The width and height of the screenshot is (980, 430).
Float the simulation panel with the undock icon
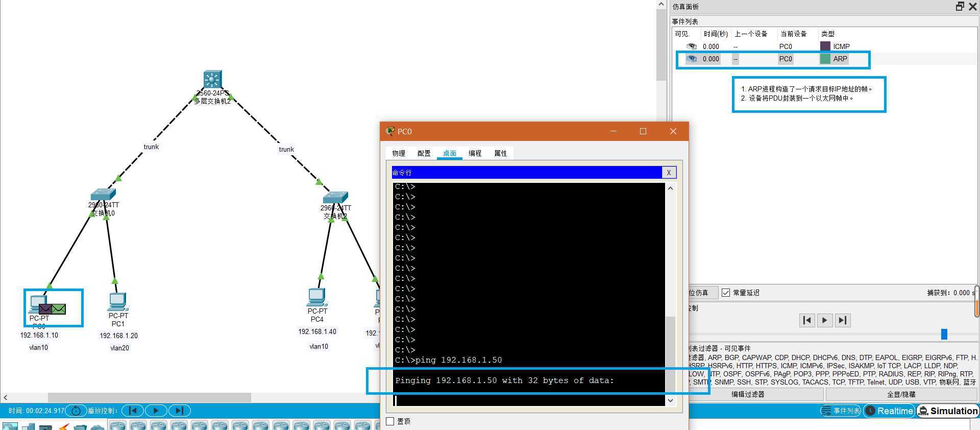tap(960, 6)
